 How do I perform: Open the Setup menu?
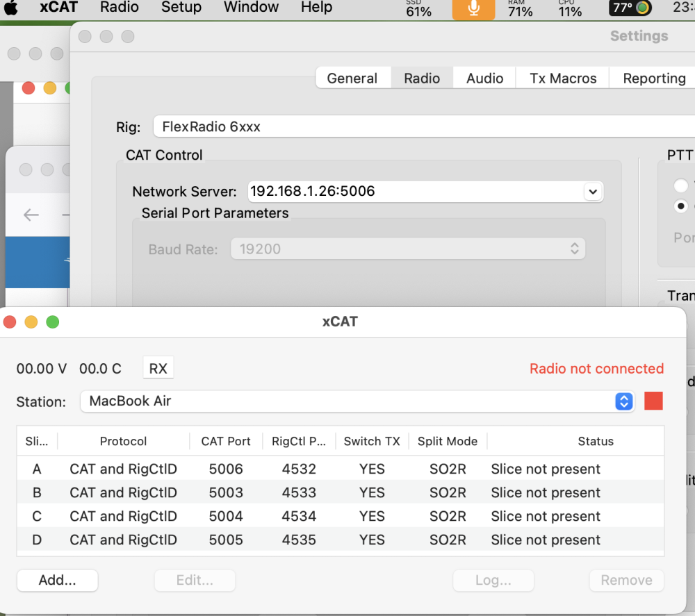(181, 7)
